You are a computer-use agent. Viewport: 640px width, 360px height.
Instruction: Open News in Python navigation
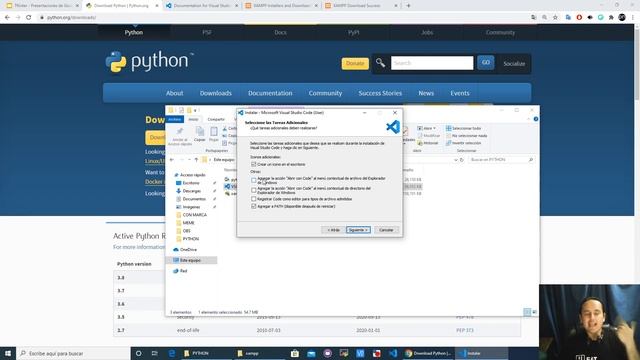(x=426, y=93)
